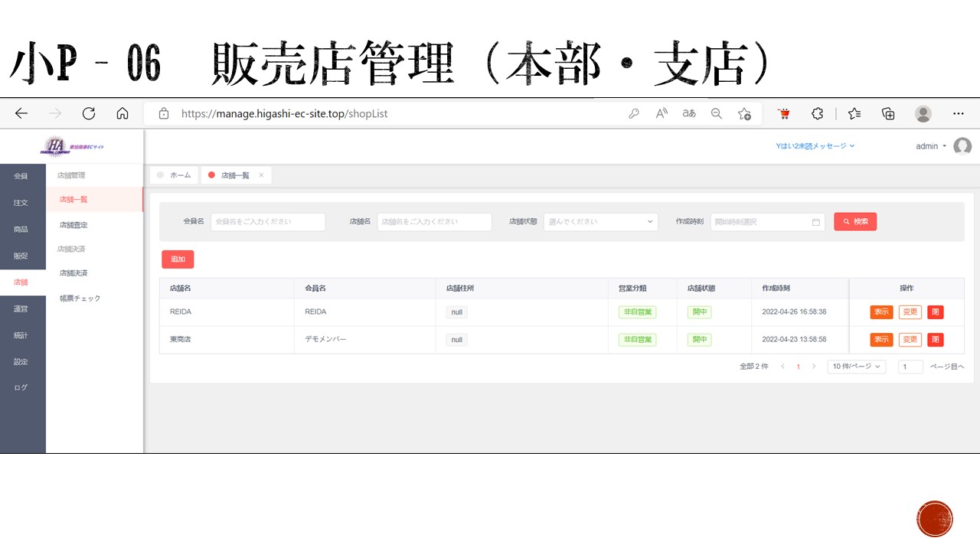Screen dimensions: 980x551
Task: Open calendar icon in 作成時刻 field
Action: pos(816,222)
